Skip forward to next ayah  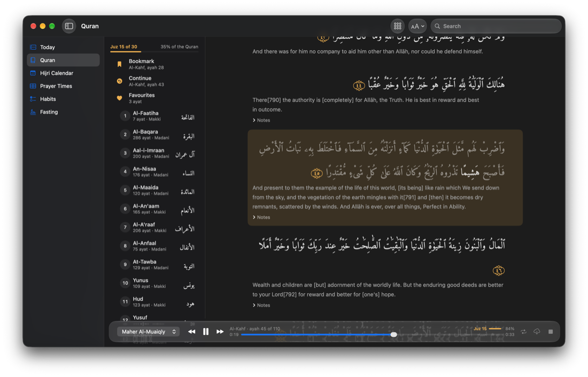(x=220, y=332)
